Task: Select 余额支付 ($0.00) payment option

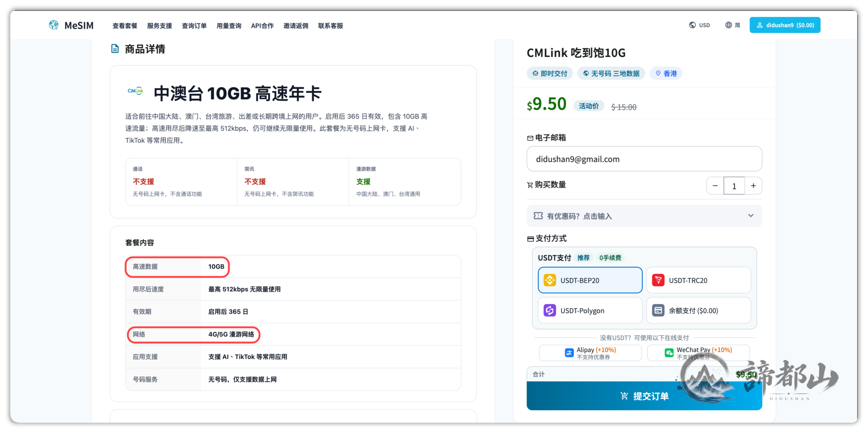Action: pyautogui.click(x=698, y=310)
